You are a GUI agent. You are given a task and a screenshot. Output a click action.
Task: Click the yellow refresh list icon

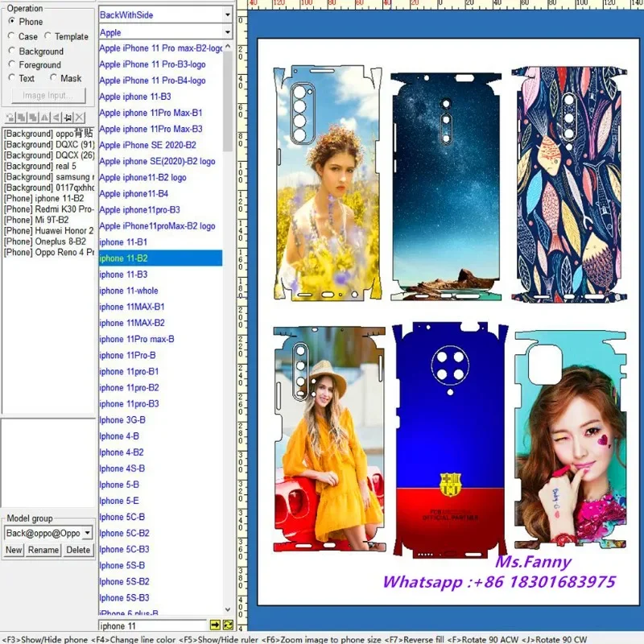click(x=228, y=625)
